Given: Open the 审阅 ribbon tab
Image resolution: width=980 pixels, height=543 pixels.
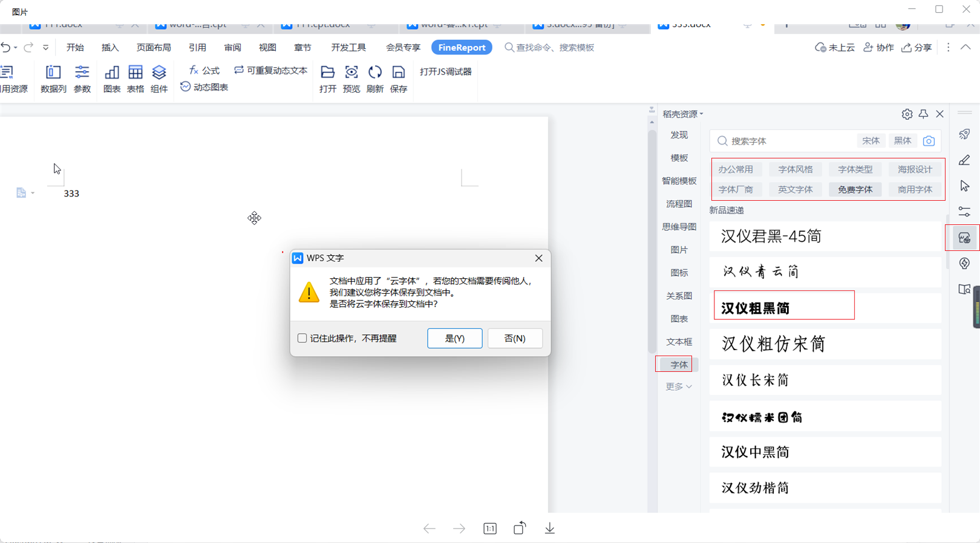Looking at the screenshot, I should [x=232, y=47].
